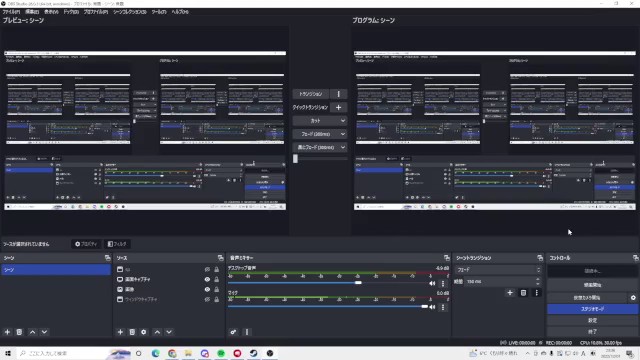This screenshot has width=640, height=360.
Task: Open mic channel three-dot options menu
Action: 443,307
